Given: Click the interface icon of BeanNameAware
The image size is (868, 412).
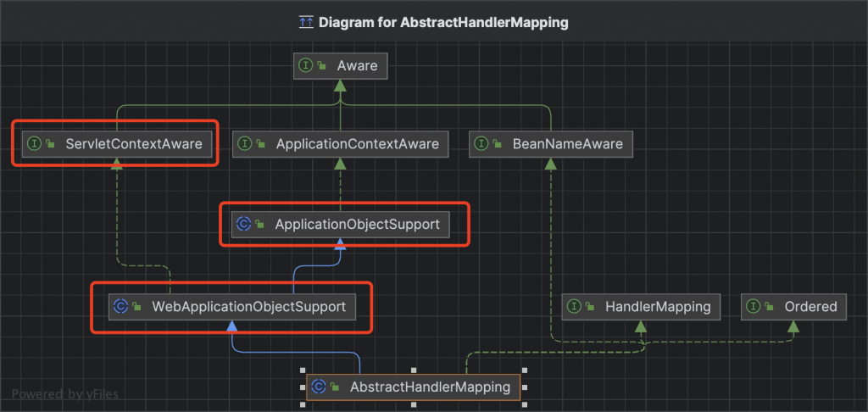Looking at the screenshot, I should point(481,144).
